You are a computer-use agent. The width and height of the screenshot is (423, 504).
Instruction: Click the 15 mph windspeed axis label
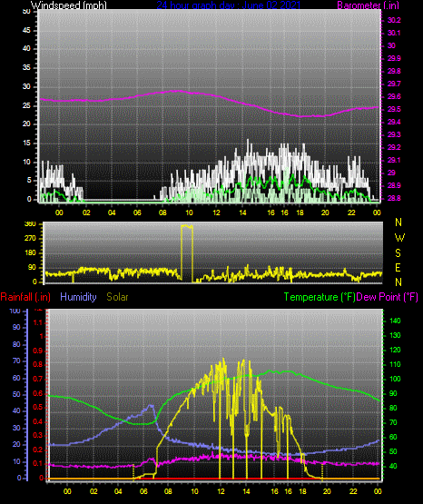pyautogui.click(x=26, y=143)
